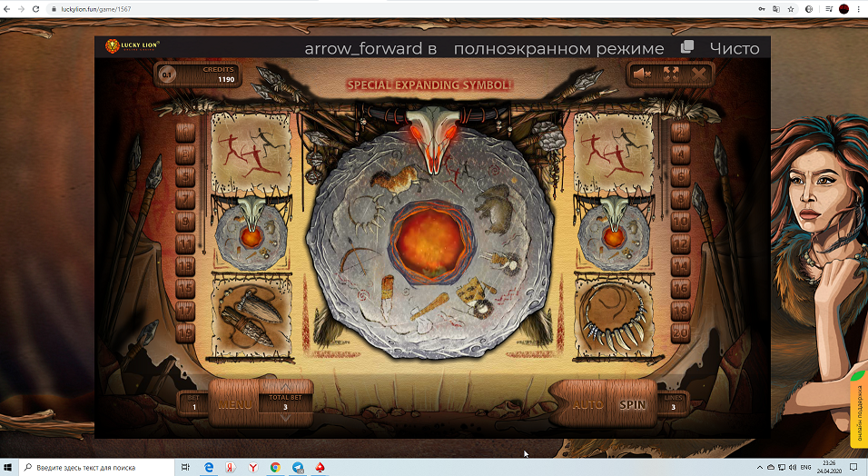The height and width of the screenshot is (476, 868).
Task: Select payline 6 on the right panel
Action: coord(680,177)
